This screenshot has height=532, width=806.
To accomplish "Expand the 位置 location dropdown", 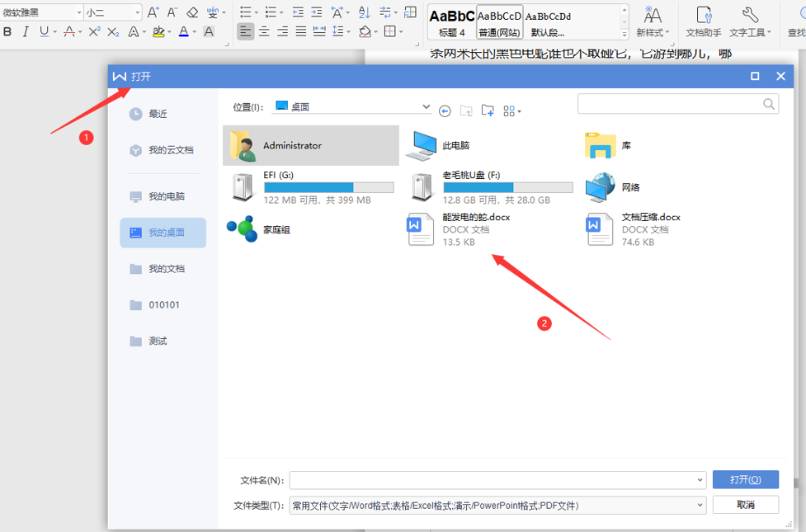I will (426, 107).
